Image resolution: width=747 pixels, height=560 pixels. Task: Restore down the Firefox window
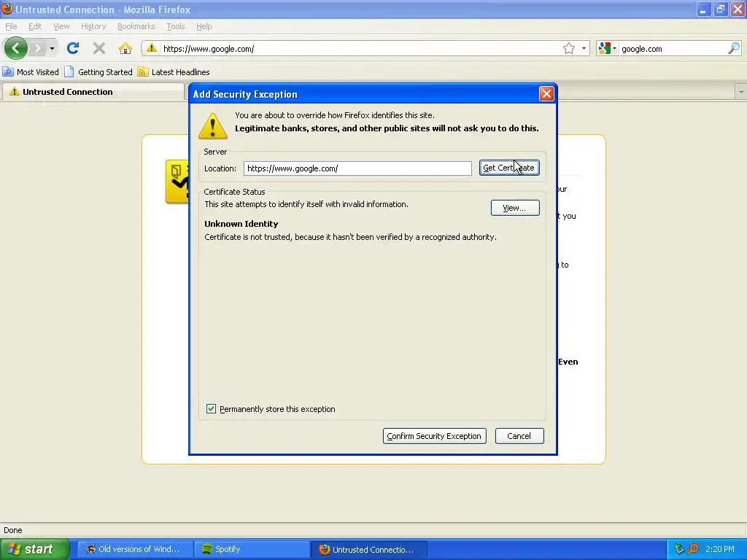(721, 9)
